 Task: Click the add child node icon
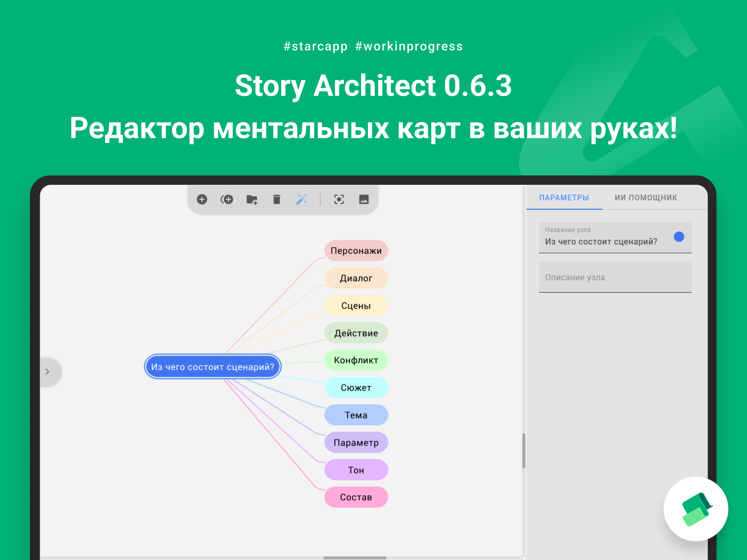tap(227, 199)
